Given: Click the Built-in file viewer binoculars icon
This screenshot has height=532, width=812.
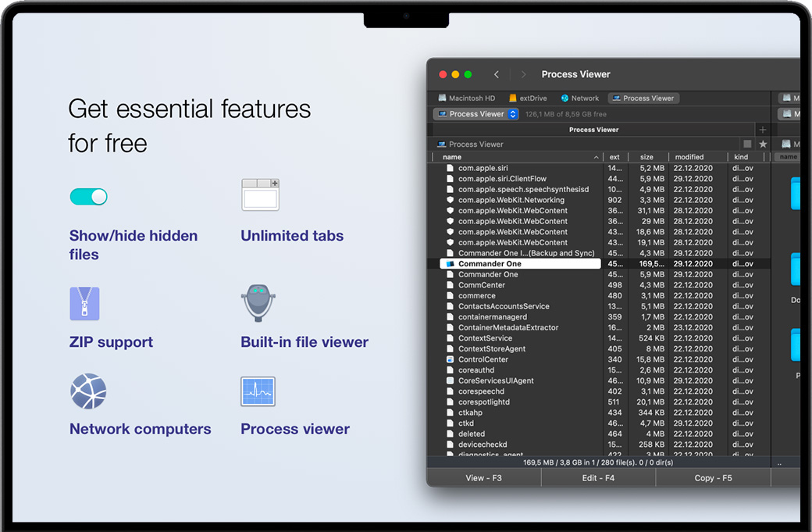Looking at the screenshot, I should (x=258, y=303).
